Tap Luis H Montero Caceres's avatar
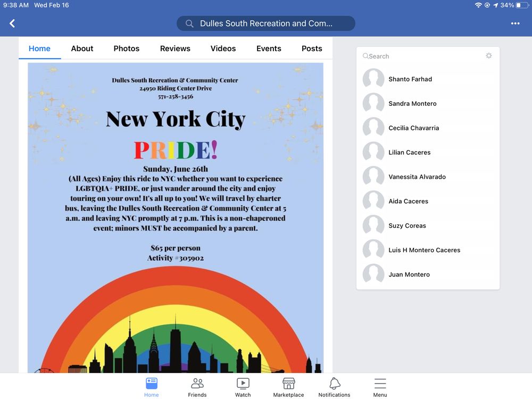532x399 pixels. [373, 250]
